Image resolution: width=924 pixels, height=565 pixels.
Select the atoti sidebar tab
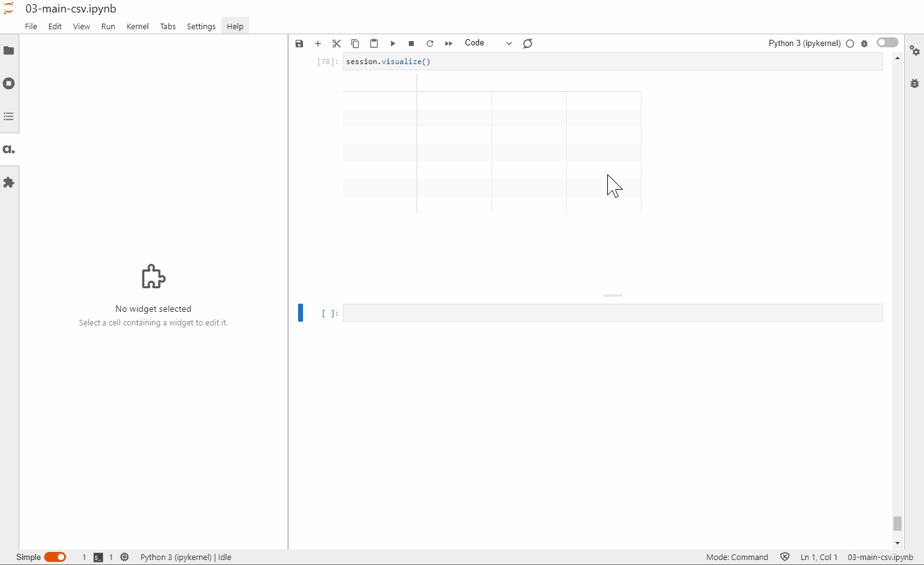pos(9,149)
